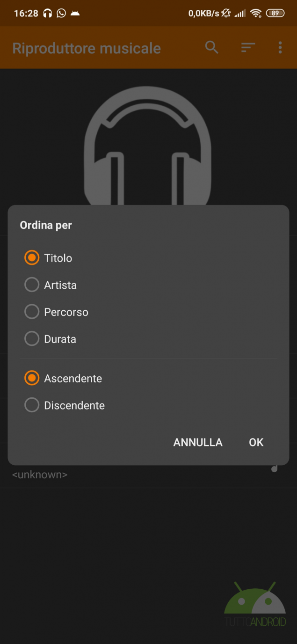The height and width of the screenshot is (644, 297).
Task: Tap the <unknown> artist track entry
Action: [x=40, y=475]
